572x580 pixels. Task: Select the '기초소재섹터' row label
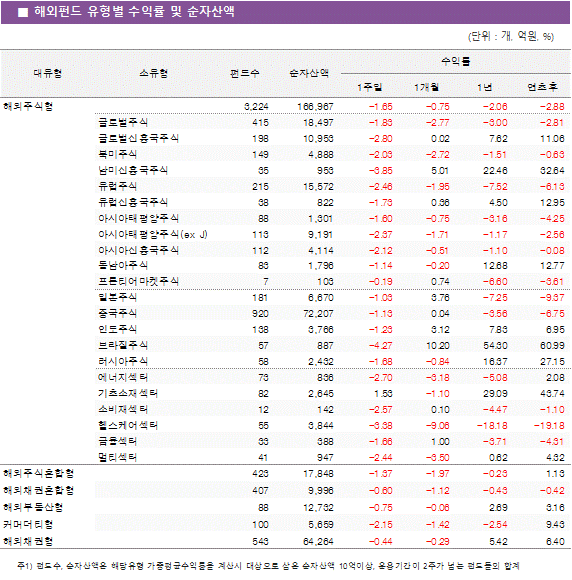point(128,393)
